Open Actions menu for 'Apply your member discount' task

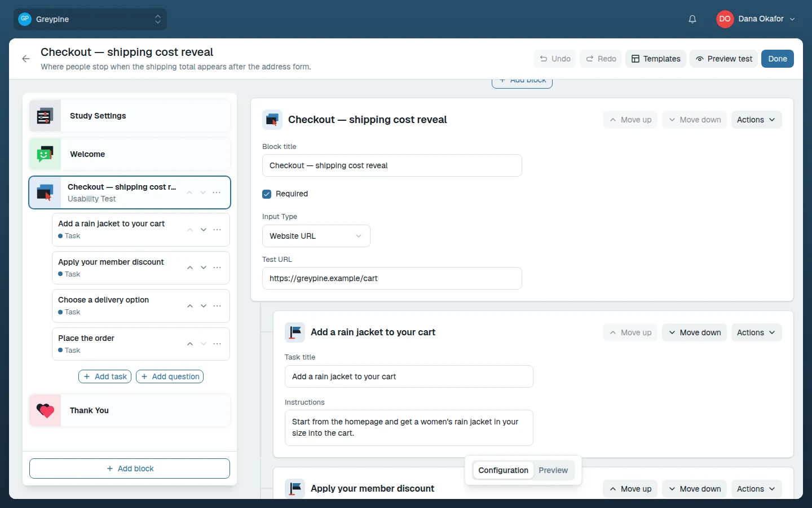756,489
